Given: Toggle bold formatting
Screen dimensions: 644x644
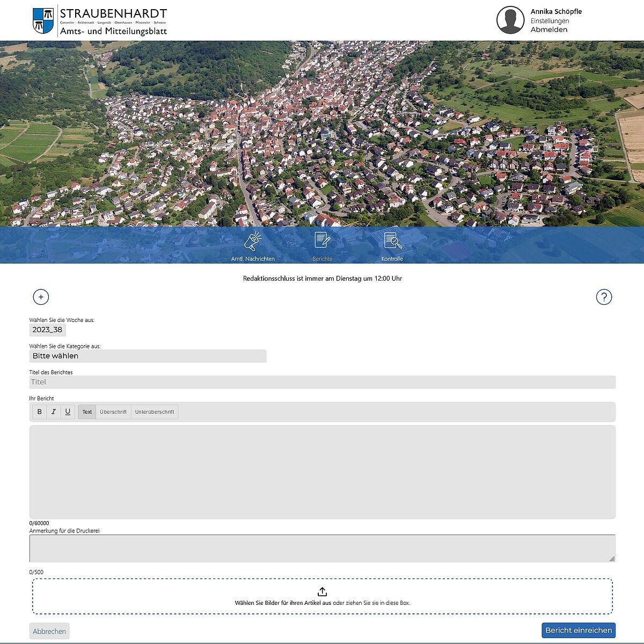Looking at the screenshot, I should coord(39,412).
